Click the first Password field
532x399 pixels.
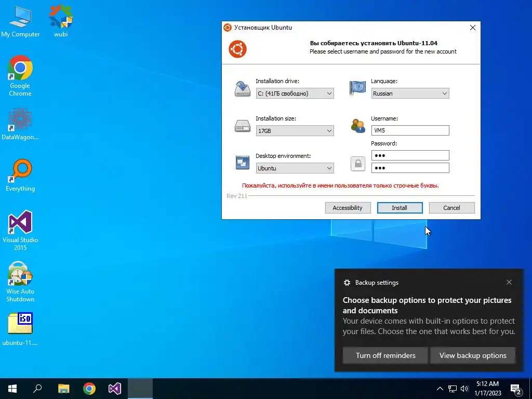pyautogui.click(x=410, y=155)
